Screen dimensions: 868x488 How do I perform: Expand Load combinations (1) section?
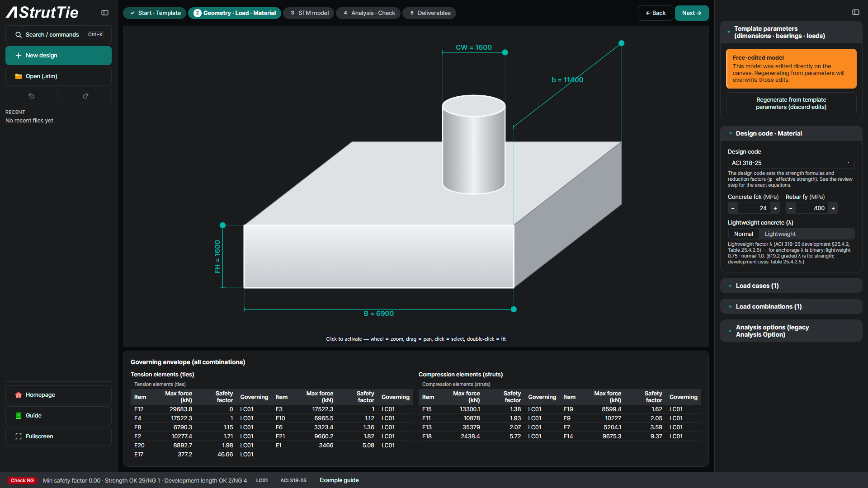click(791, 306)
